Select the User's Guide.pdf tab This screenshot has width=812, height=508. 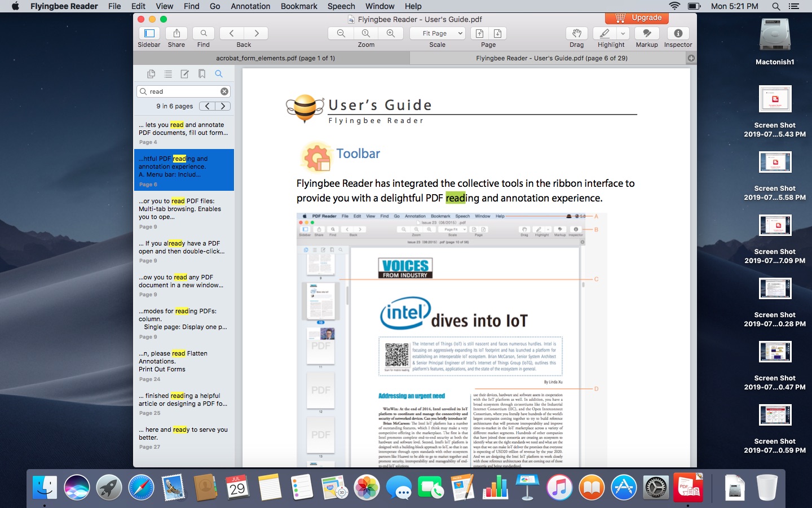(x=551, y=58)
